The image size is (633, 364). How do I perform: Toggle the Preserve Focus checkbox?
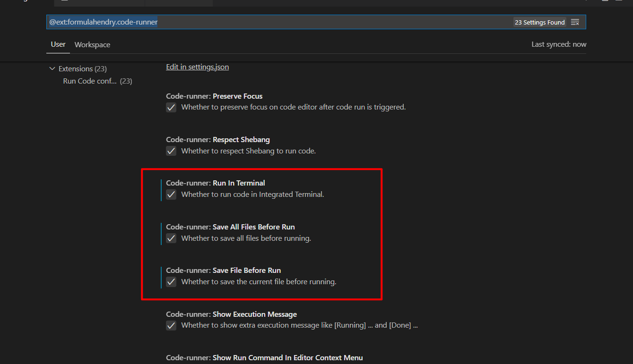point(171,107)
